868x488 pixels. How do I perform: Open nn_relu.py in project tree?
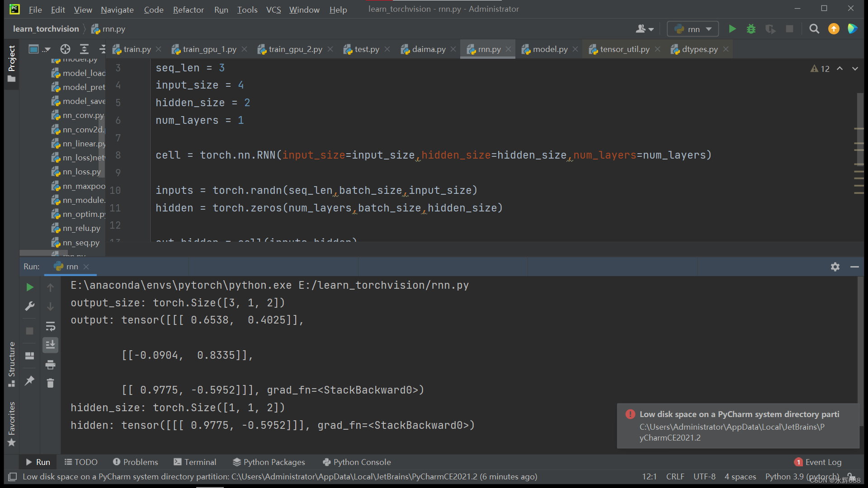(81, 228)
